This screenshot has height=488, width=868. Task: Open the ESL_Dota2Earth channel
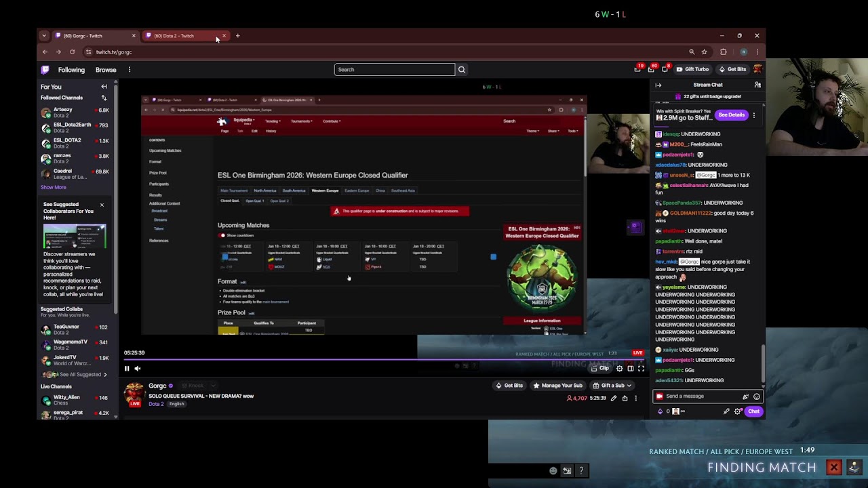click(75, 127)
